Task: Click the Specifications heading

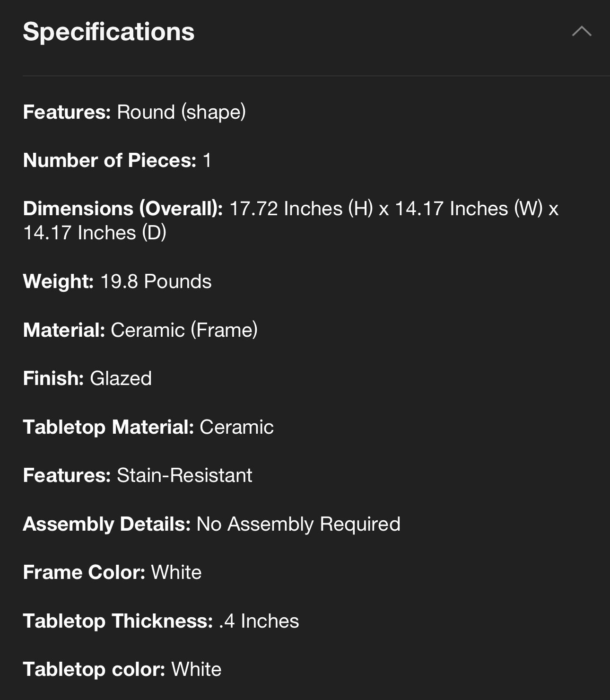Action: point(109,32)
